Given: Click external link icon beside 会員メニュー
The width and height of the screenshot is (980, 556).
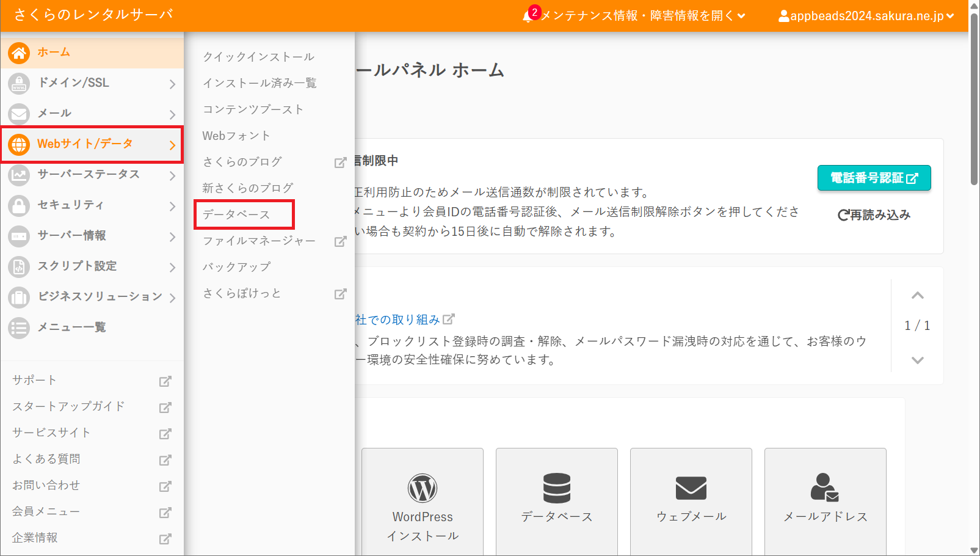Looking at the screenshot, I should tap(165, 513).
